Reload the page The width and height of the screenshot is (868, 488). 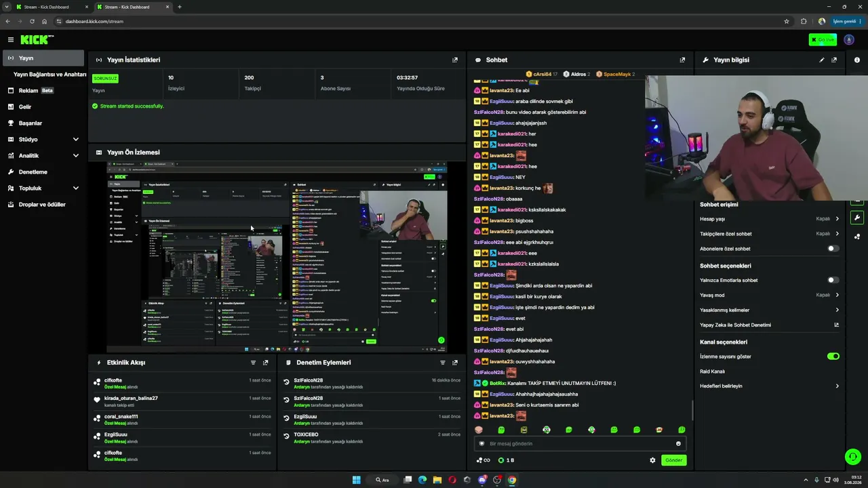(32, 21)
